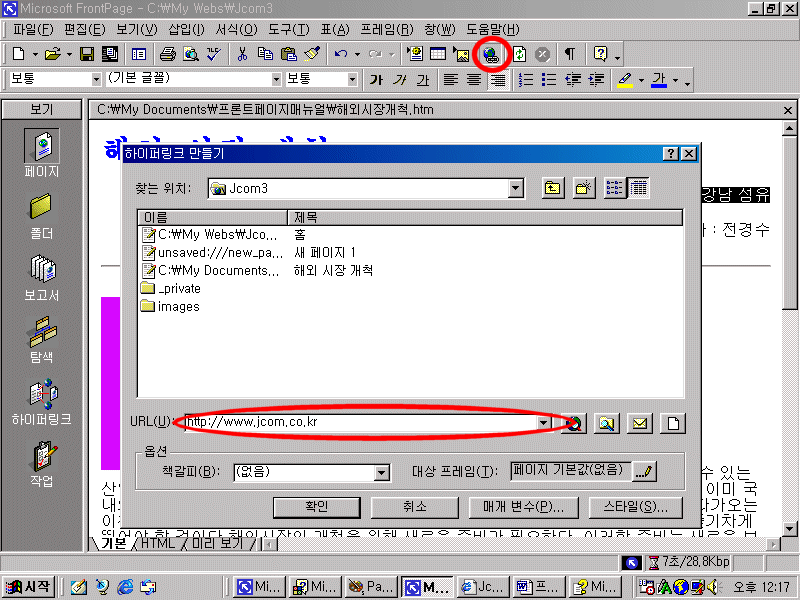This screenshot has height=600, width=800.
Task: Toggle center text alignment
Action: click(474, 80)
